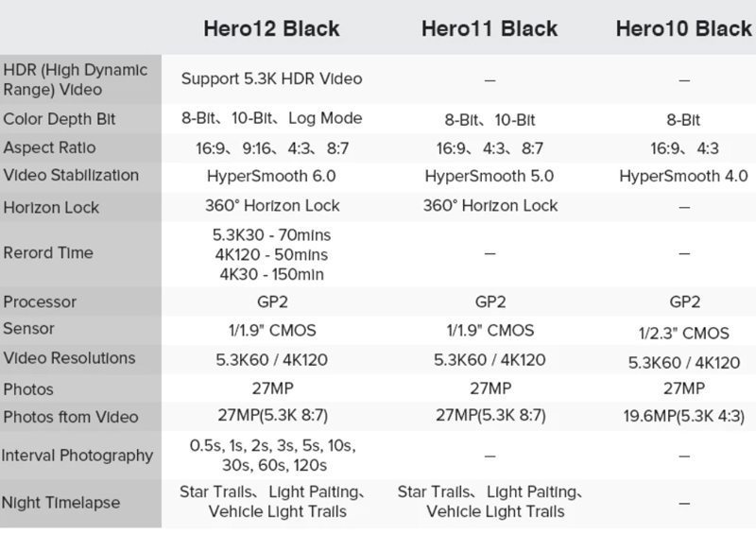Image resolution: width=756 pixels, height=534 pixels.
Task: Select the HyperSmooth 4.0 cell
Action: (683, 176)
